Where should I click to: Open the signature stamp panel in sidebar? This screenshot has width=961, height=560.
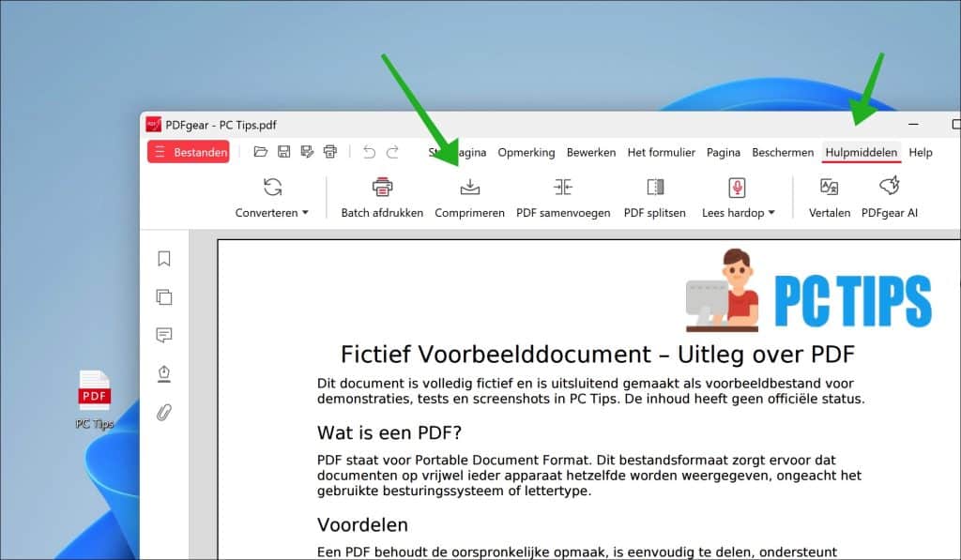(163, 373)
